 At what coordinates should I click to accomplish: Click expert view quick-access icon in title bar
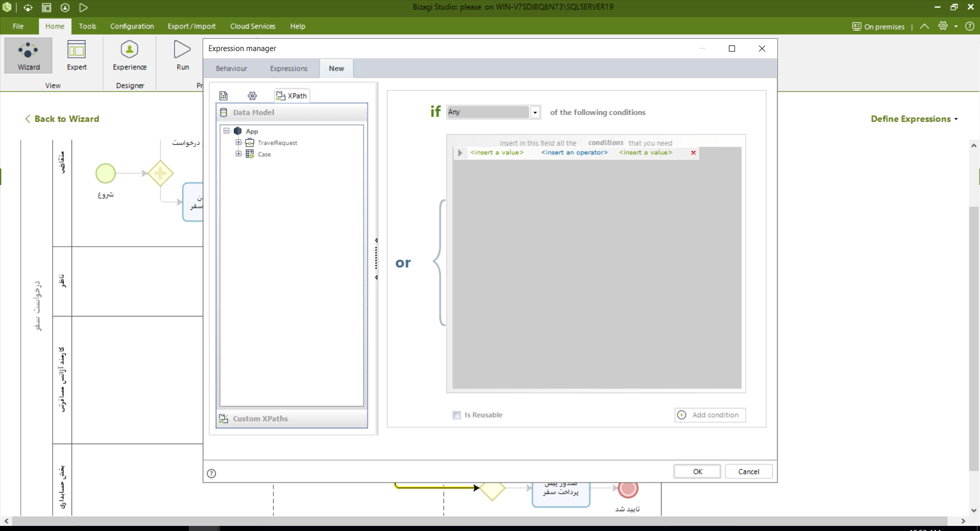click(46, 8)
